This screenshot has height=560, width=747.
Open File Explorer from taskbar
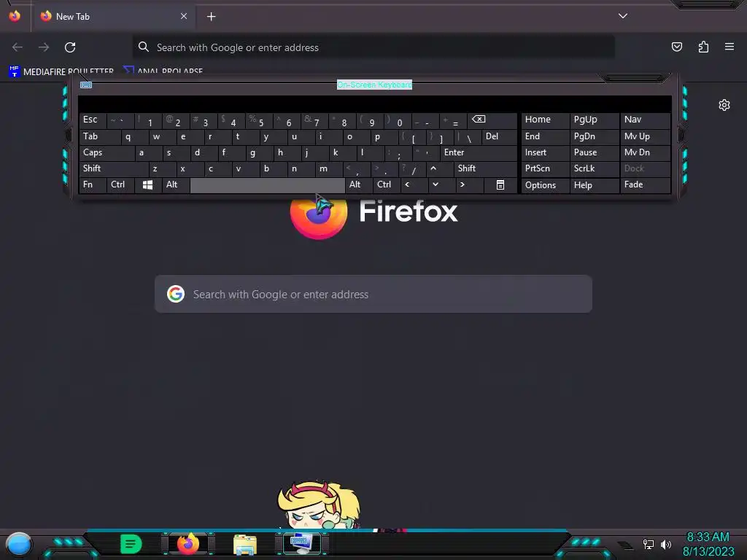245,544
